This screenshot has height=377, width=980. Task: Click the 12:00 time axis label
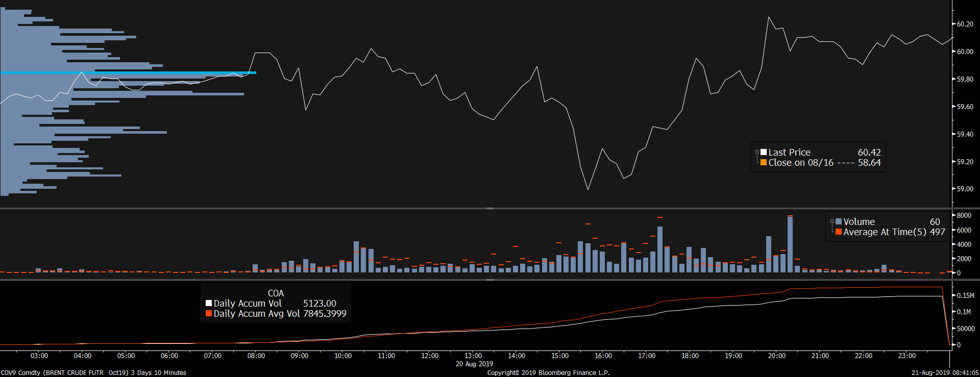430,356
